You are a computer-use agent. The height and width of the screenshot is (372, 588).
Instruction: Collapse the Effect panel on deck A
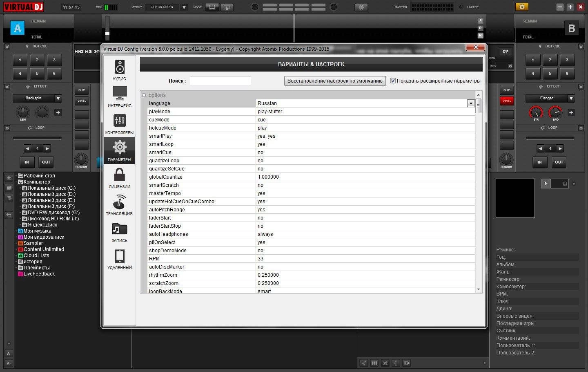(7, 87)
